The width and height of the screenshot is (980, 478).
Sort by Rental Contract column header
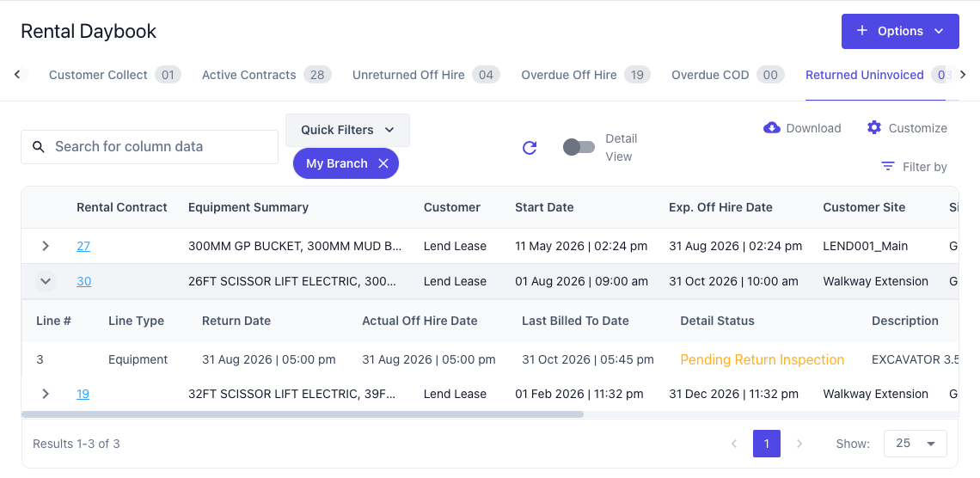click(122, 207)
